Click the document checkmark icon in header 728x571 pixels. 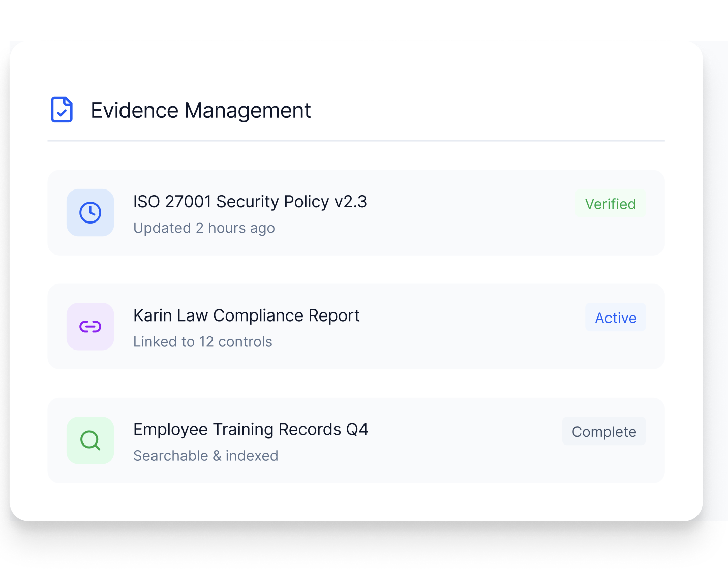point(62,110)
